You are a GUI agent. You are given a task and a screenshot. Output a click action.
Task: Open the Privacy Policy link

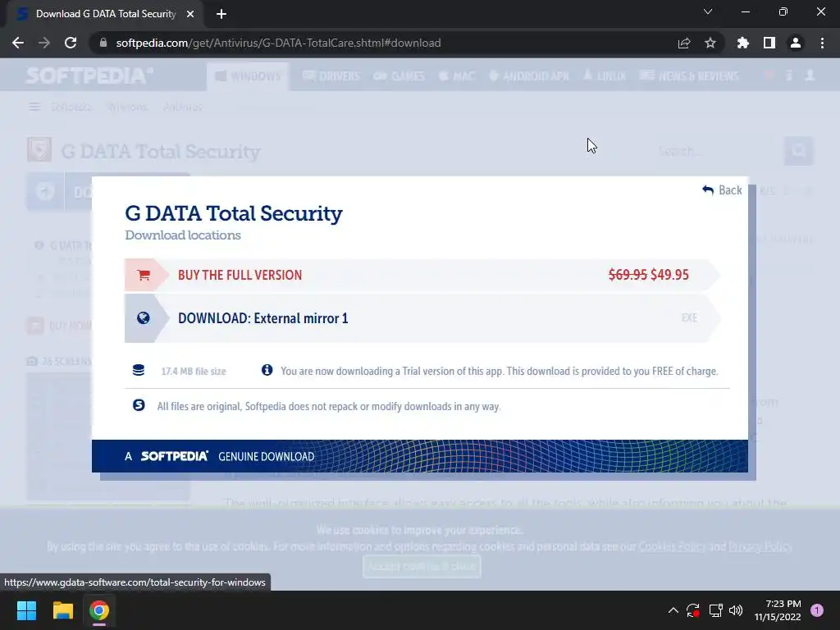click(760, 546)
